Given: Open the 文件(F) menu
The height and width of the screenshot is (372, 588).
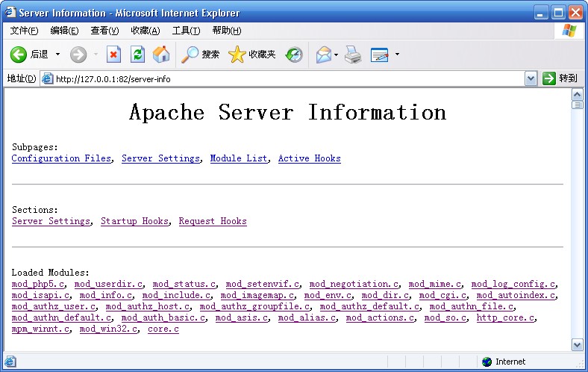Looking at the screenshot, I should click(25, 31).
